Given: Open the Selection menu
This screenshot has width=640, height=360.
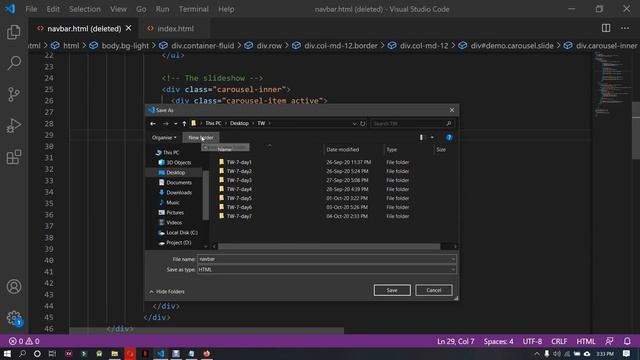Looking at the screenshot, I should tap(84, 9).
